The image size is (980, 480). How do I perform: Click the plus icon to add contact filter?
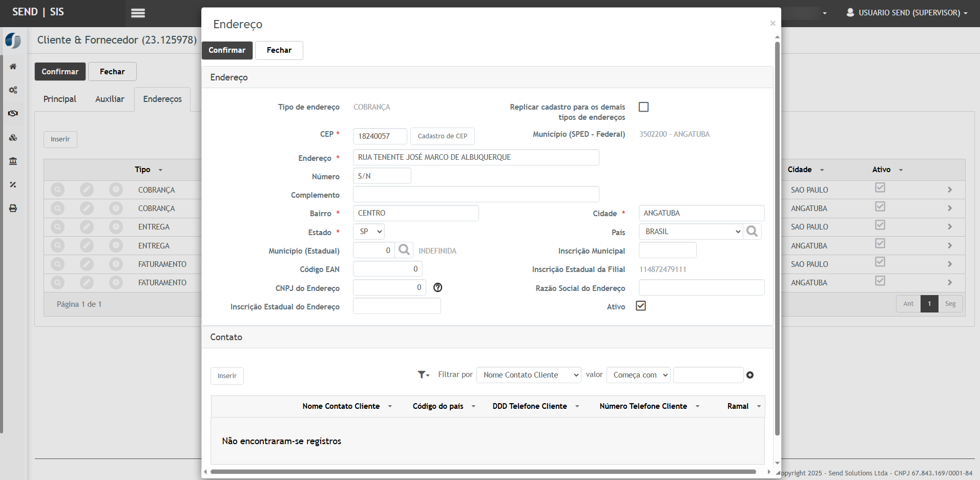(x=750, y=375)
